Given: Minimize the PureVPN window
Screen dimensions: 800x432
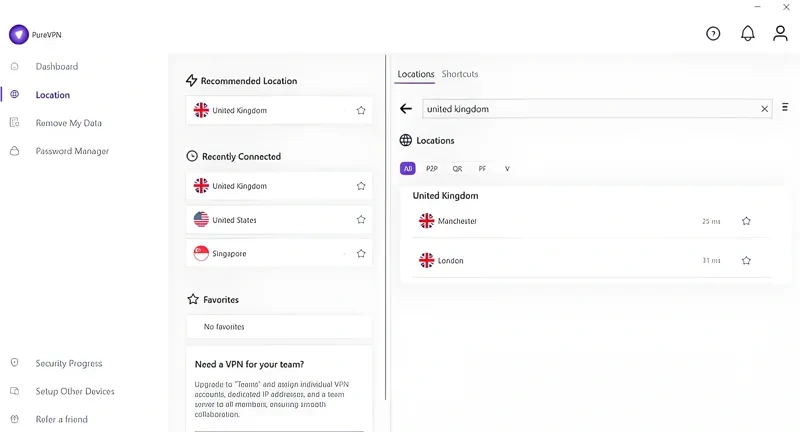Looking at the screenshot, I should point(758,7).
